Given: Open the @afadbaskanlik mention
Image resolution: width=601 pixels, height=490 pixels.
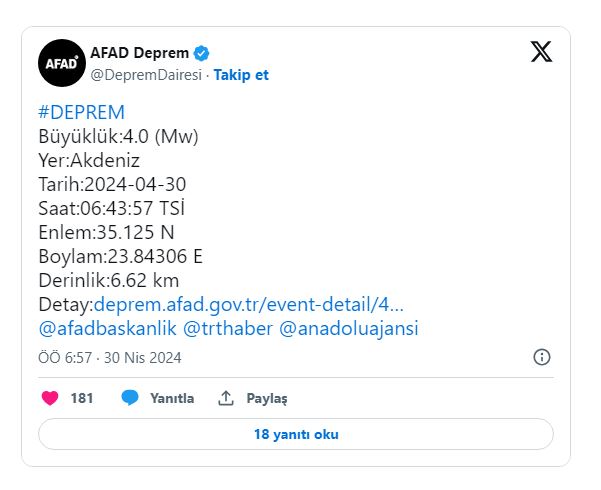Looking at the screenshot, I should pyautogui.click(x=108, y=329).
